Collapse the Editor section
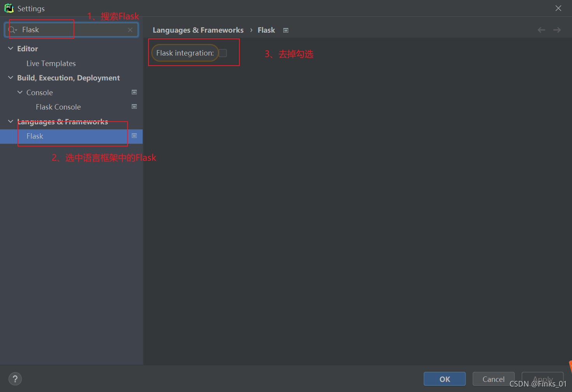The image size is (572, 392). coord(10,49)
